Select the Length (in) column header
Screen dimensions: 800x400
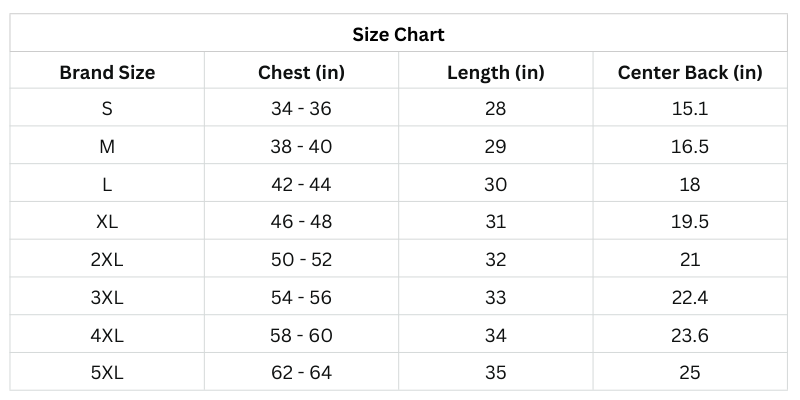(495, 72)
